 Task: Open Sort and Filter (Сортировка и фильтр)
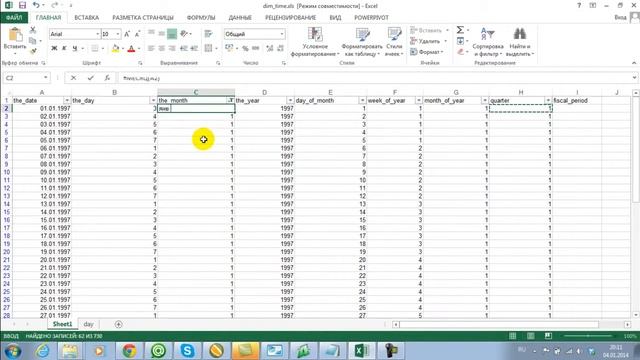pos(487,42)
